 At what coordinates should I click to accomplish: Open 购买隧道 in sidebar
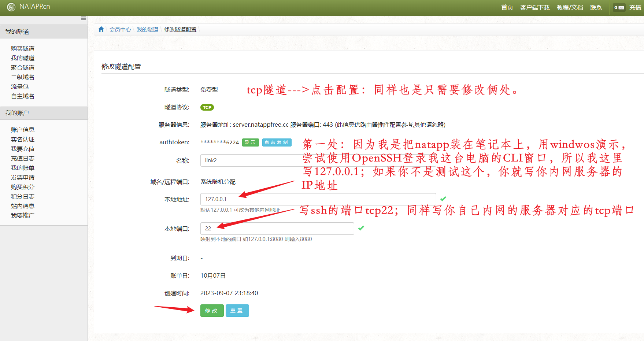[23, 48]
